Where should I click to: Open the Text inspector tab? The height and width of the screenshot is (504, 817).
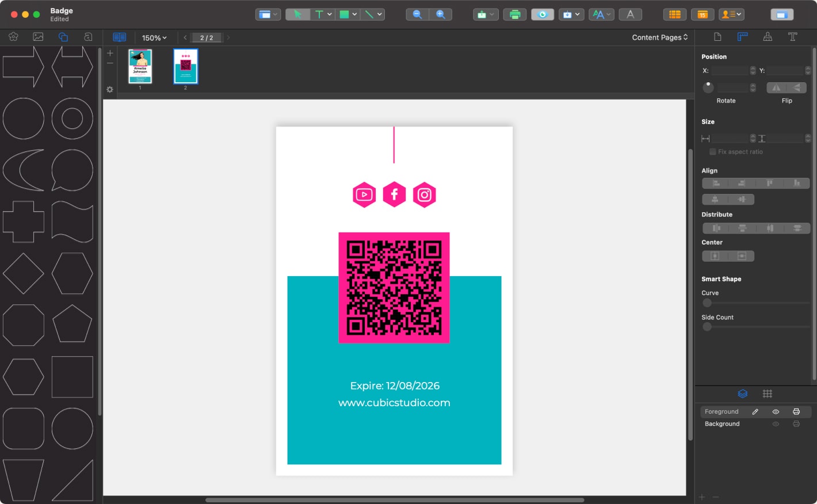[x=792, y=37]
